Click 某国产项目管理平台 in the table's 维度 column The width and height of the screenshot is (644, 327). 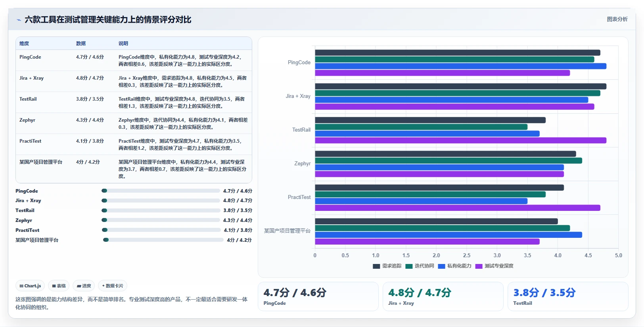[41, 162]
